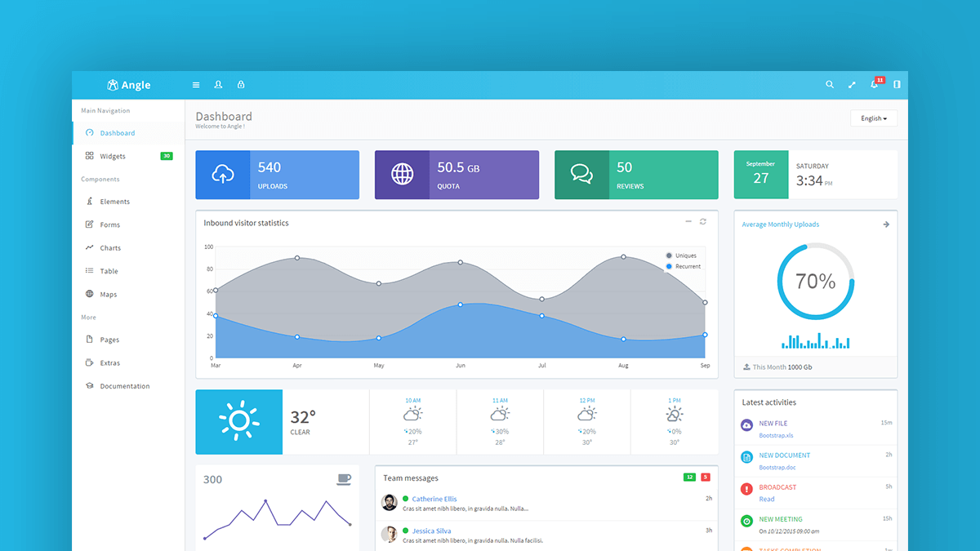Click the fullscreen expand arrow icon

[851, 84]
